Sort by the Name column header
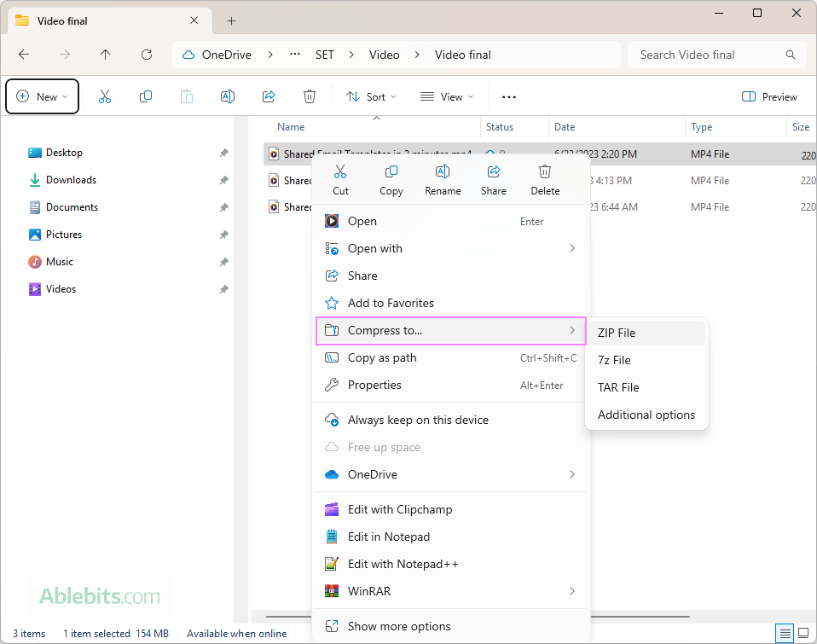817x644 pixels. pyautogui.click(x=291, y=126)
